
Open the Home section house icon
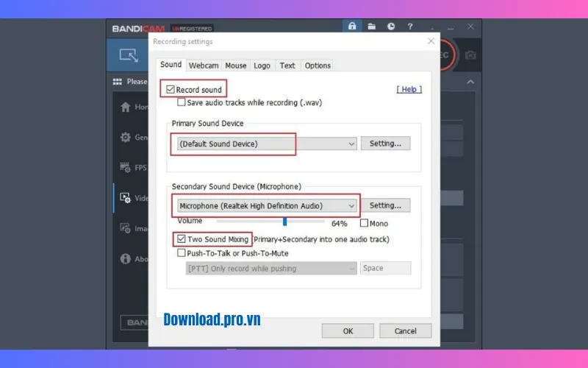(125, 107)
